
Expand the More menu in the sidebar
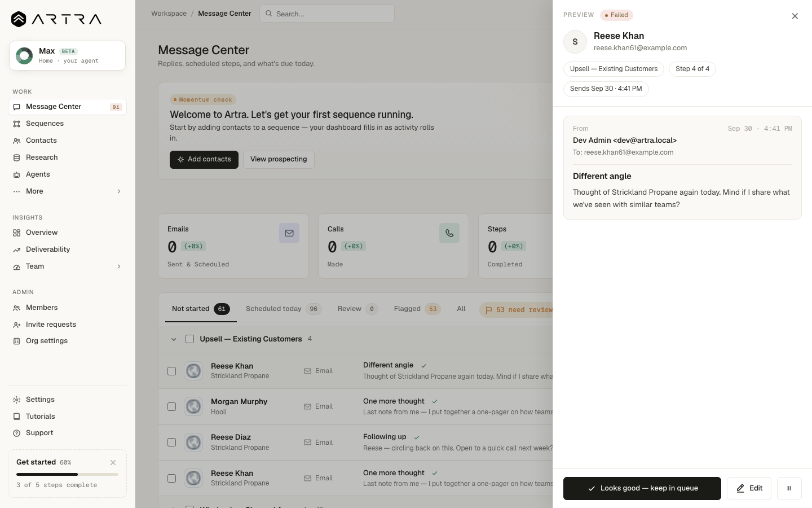pos(67,191)
